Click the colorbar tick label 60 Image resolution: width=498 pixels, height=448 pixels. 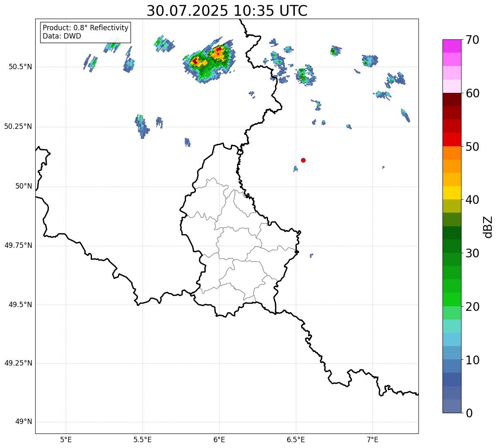pos(473,93)
